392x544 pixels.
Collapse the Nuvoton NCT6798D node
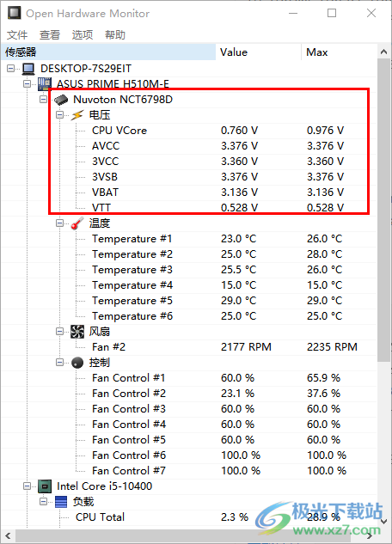click(43, 100)
